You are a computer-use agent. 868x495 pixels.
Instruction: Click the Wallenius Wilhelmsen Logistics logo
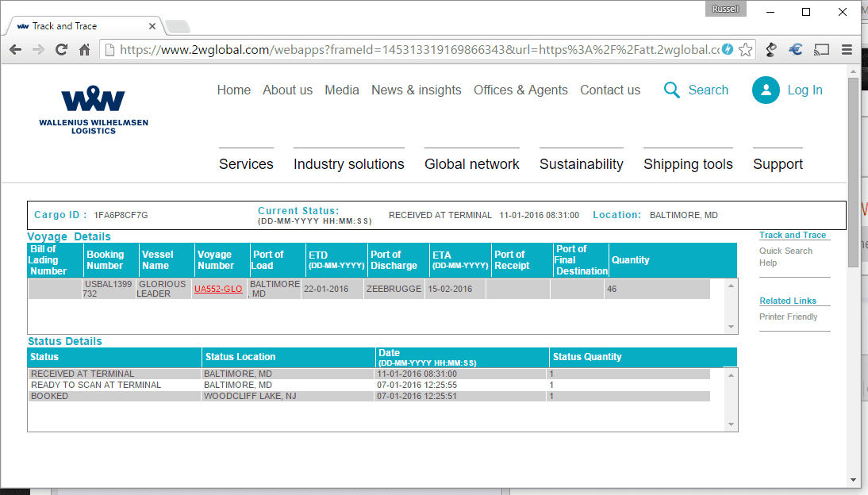(x=94, y=109)
